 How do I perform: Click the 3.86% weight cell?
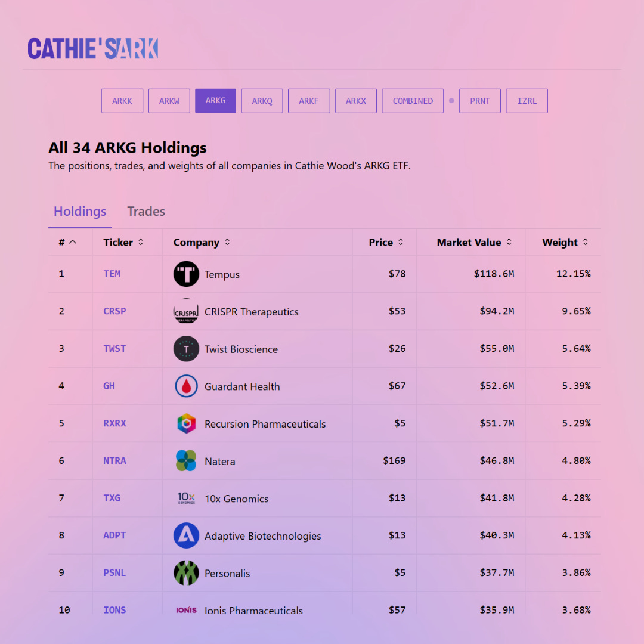(x=576, y=573)
